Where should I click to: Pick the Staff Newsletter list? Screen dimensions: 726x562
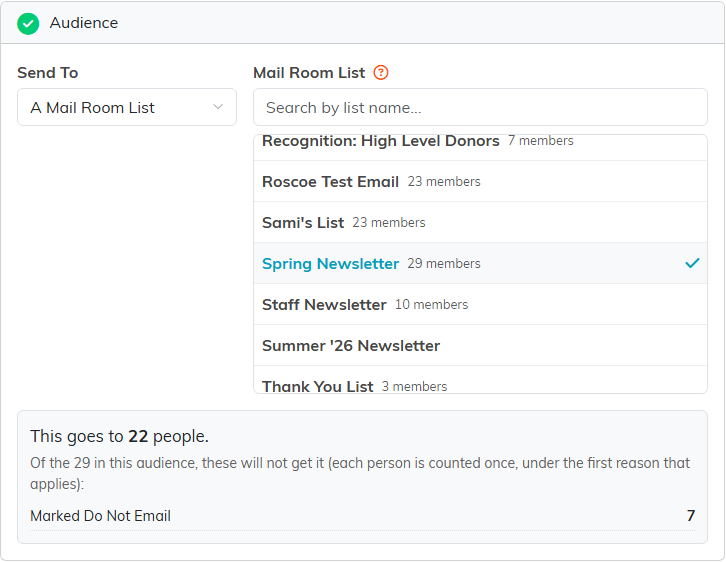click(x=480, y=304)
